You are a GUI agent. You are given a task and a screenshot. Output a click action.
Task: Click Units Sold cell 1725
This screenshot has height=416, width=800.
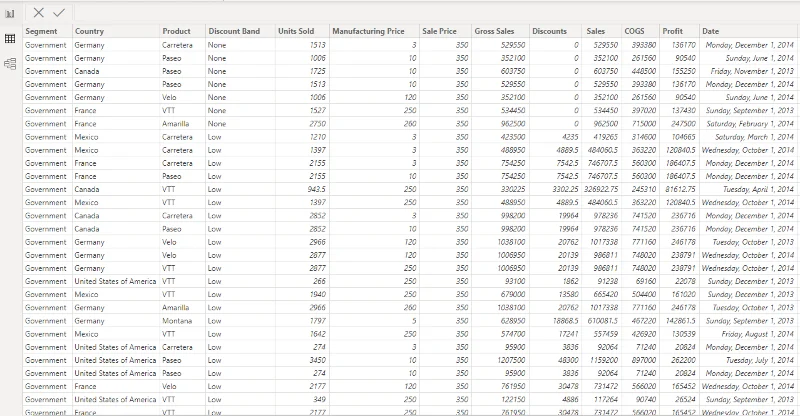317,71
